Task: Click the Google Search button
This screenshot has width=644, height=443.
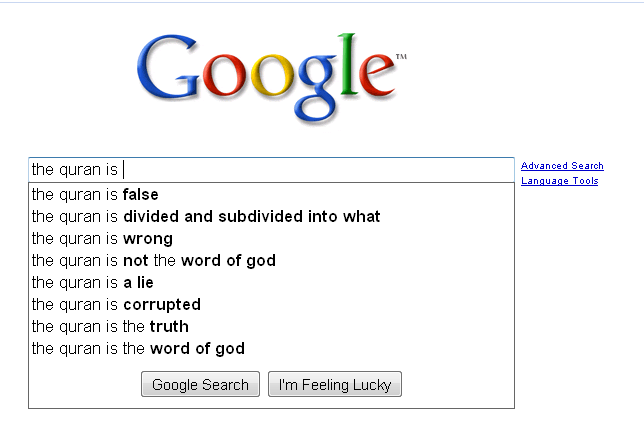Action: coord(200,384)
